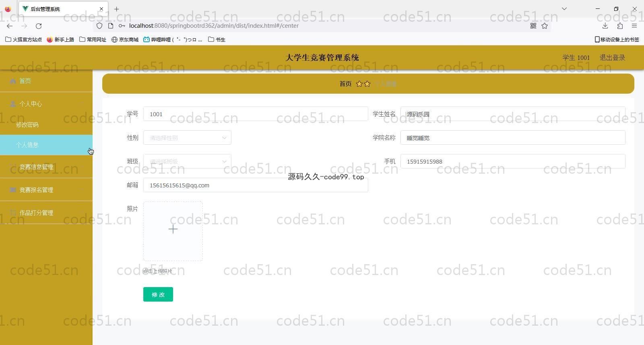Click 退出登录 to log out
The height and width of the screenshot is (345, 644).
coord(612,57)
